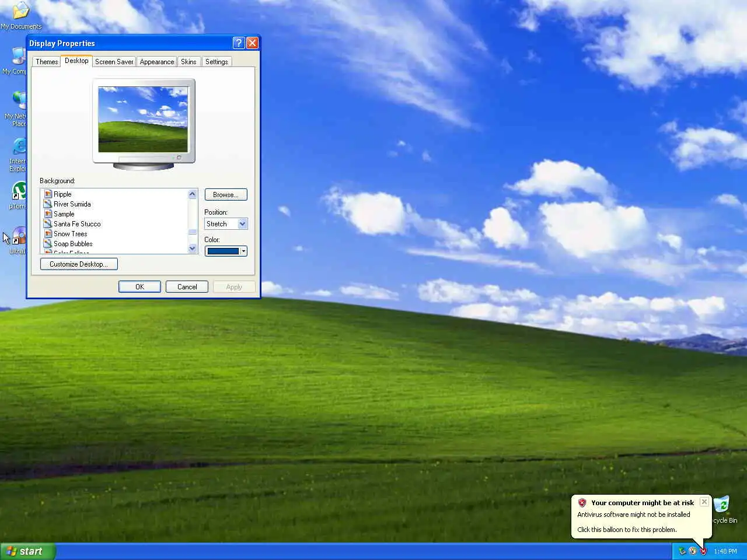This screenshot has width=747, height=560.
Task: Click the help question mark in title bar
Action: click(238, 43)
